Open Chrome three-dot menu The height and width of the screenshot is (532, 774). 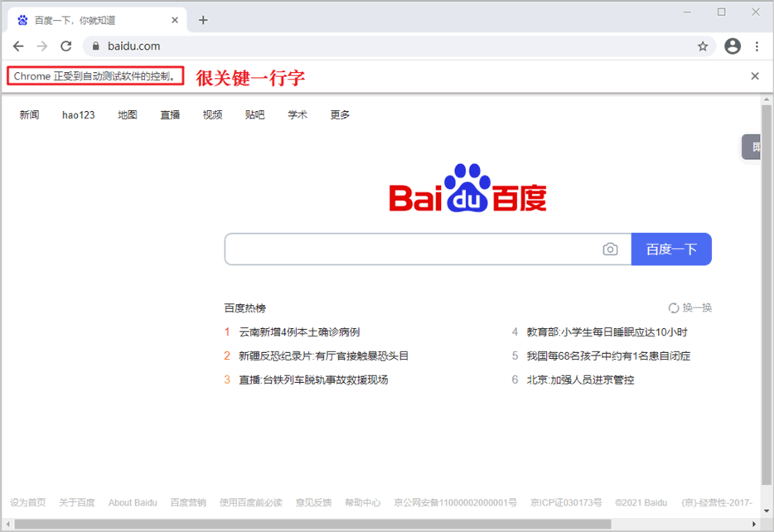(x=757, y=46)
